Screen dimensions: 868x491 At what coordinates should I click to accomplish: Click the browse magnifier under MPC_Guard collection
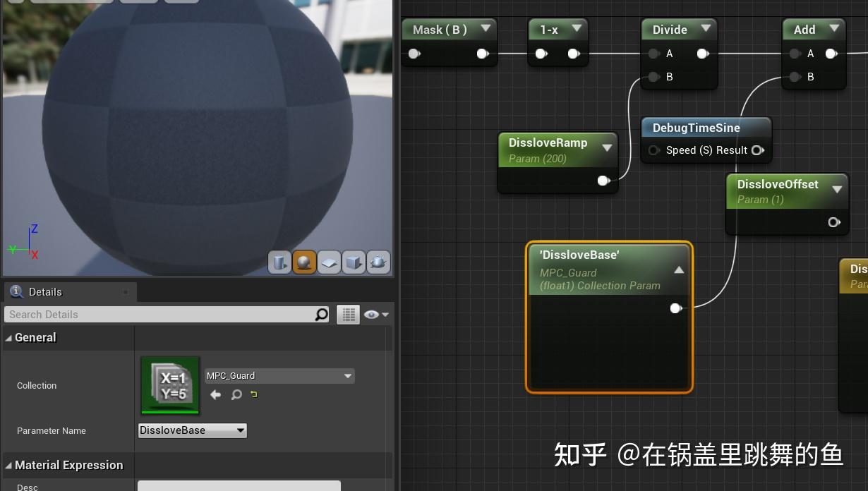point(236,396)
